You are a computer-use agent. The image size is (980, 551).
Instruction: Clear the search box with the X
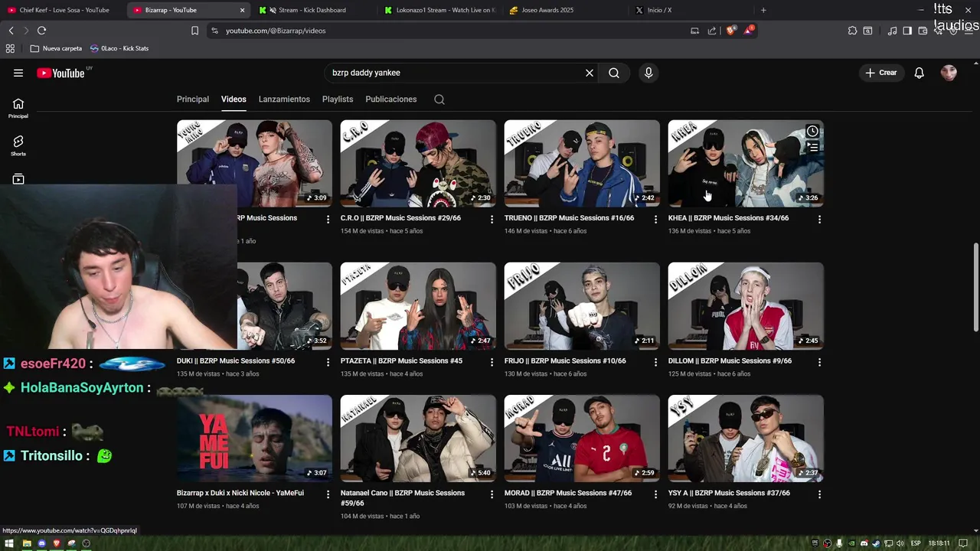pos(590,73)
